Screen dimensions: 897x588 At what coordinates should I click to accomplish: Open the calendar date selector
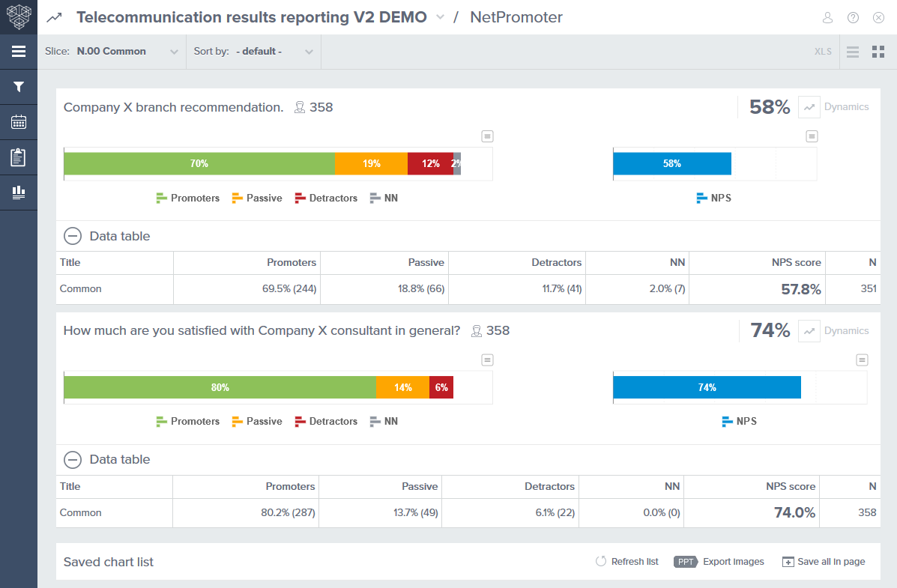tap(18, 122)
